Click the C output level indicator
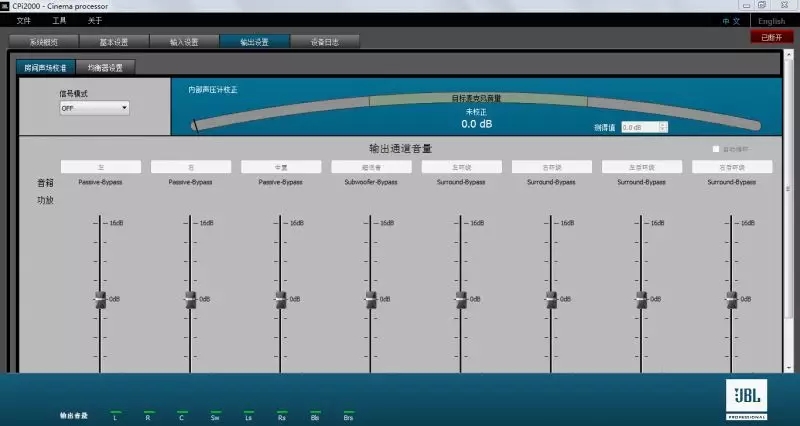 pyautogui.click(x=181, y=412)
